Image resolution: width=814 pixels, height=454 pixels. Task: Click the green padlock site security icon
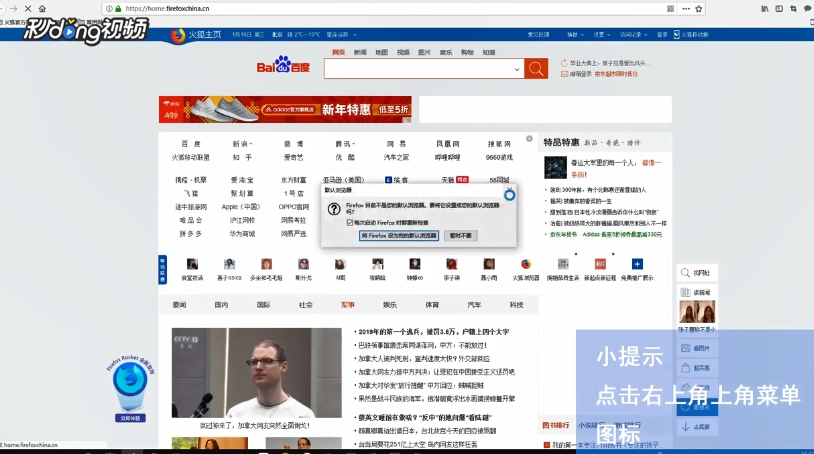click(x=118, y=9)
